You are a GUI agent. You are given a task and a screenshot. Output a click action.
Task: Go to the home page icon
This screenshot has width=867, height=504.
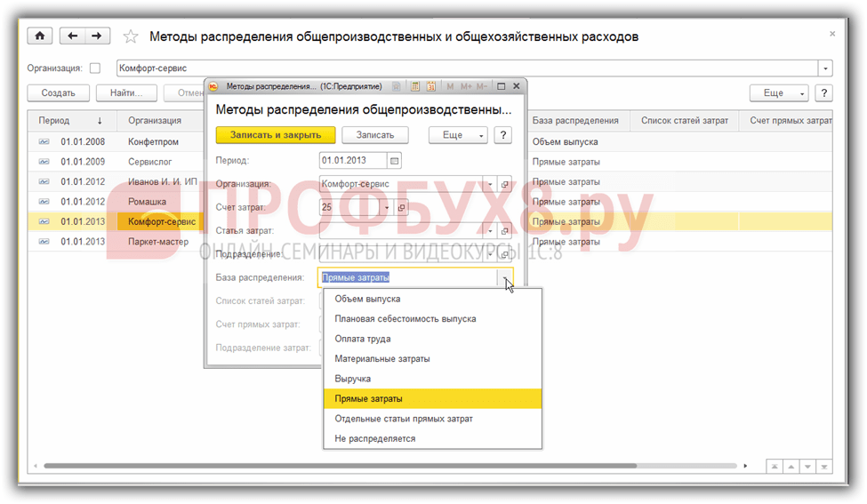[x=40, y=36]
